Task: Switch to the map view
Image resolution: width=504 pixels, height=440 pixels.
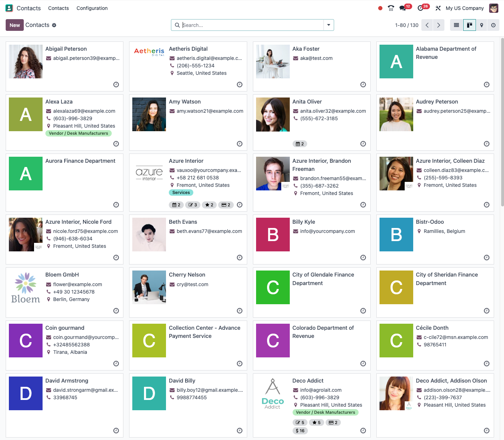Action: (x=482, y=25)
